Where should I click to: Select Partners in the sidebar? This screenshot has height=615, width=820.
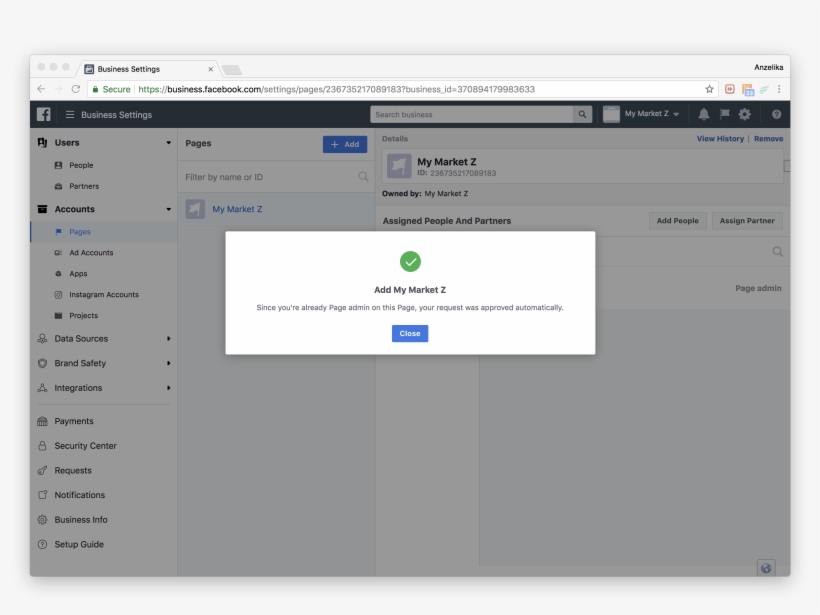(84, 186)
